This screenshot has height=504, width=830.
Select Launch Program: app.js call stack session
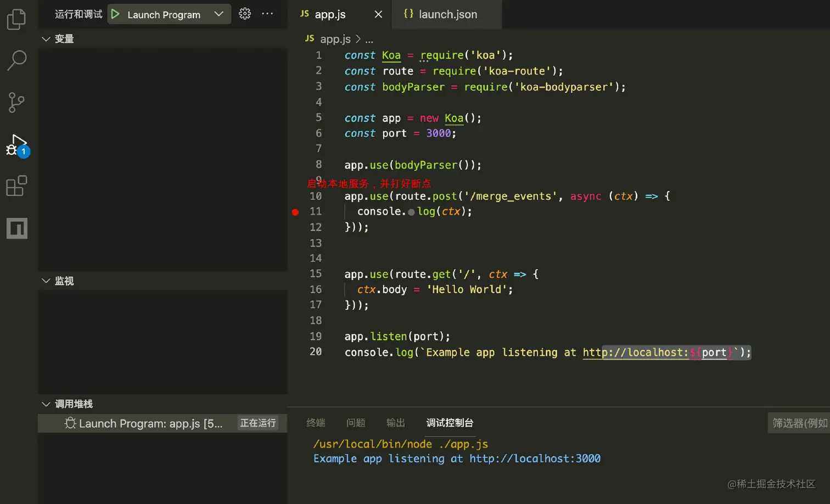[x=162, y=423]
